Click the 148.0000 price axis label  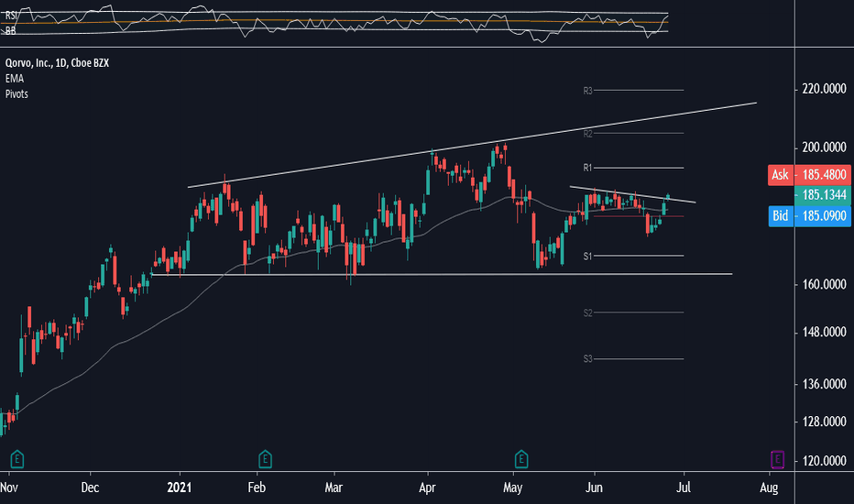824,332
